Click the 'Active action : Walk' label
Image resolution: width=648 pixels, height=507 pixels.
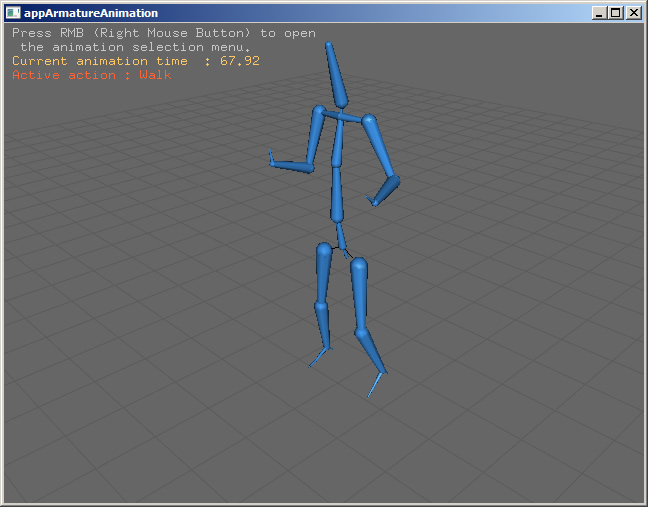pos(92,75)
